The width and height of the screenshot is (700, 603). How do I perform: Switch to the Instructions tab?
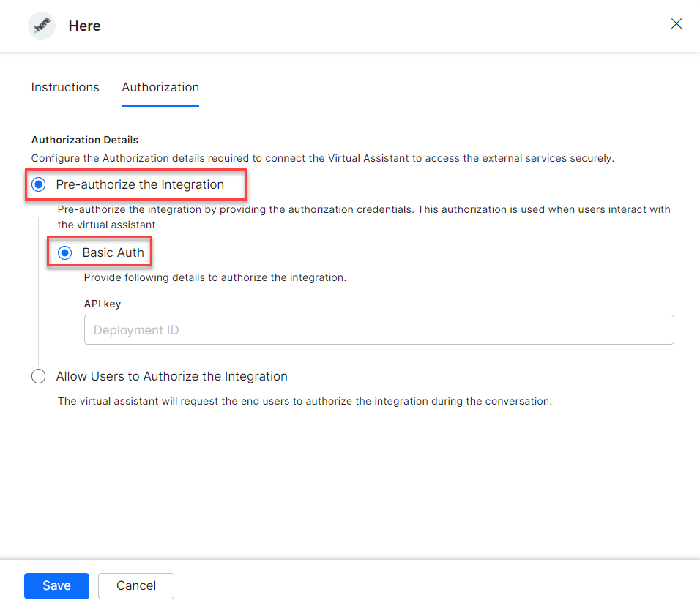coord(65,87)
